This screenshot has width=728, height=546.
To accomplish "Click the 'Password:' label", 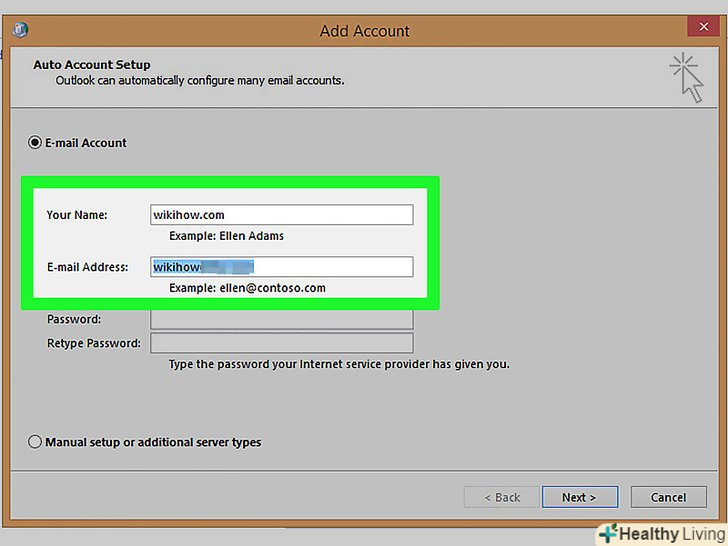I will click(x=74, y=319).
